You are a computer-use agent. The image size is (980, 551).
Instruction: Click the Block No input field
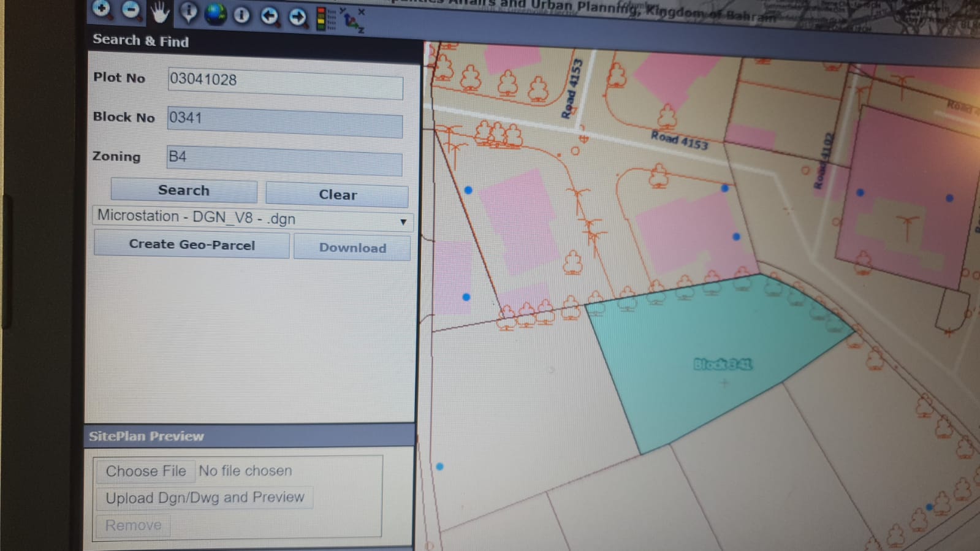coord(285,121)
